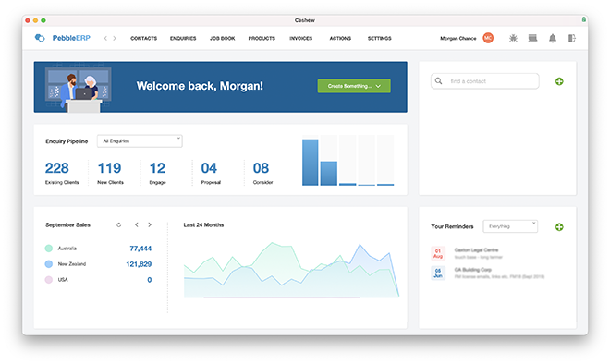Screen dimensions: 610x364
Task: Click the New Zealand blue legend dot
Action: [x=49, y=264]
